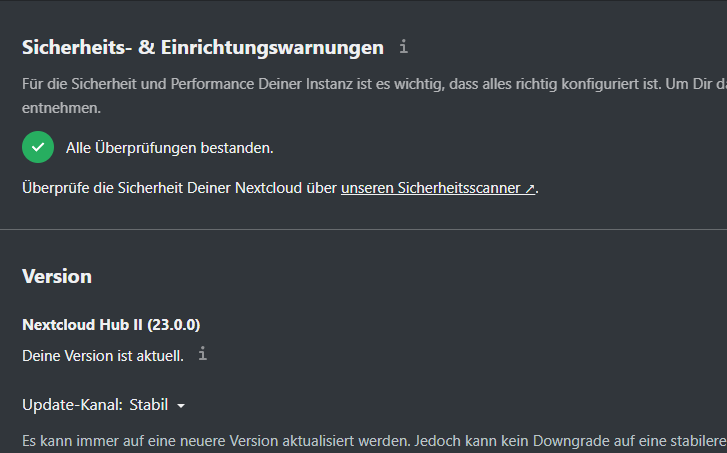Click the sentence starting Es kann immer
The image size is (727, 453).
374,440
